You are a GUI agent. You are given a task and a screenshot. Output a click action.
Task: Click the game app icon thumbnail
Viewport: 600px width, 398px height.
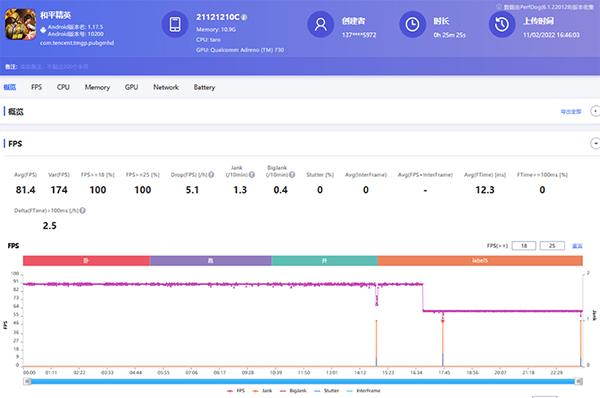(x=20, y=24)
